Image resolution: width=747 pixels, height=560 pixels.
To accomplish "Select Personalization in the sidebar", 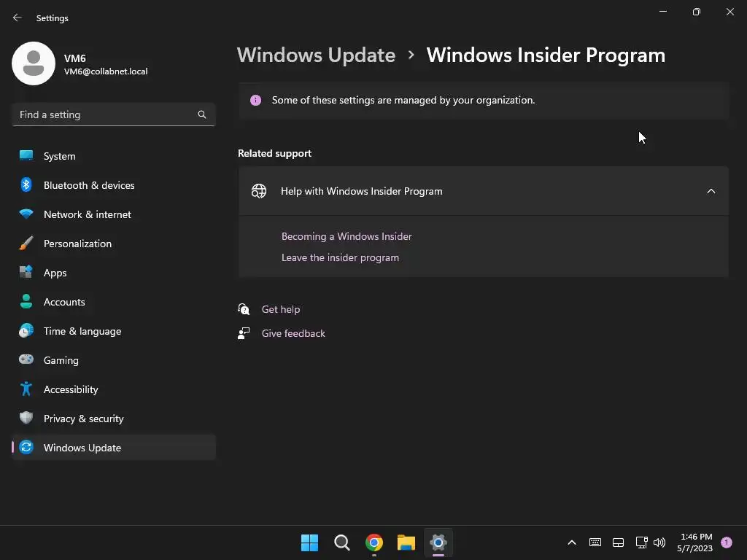I will (114, 244).
